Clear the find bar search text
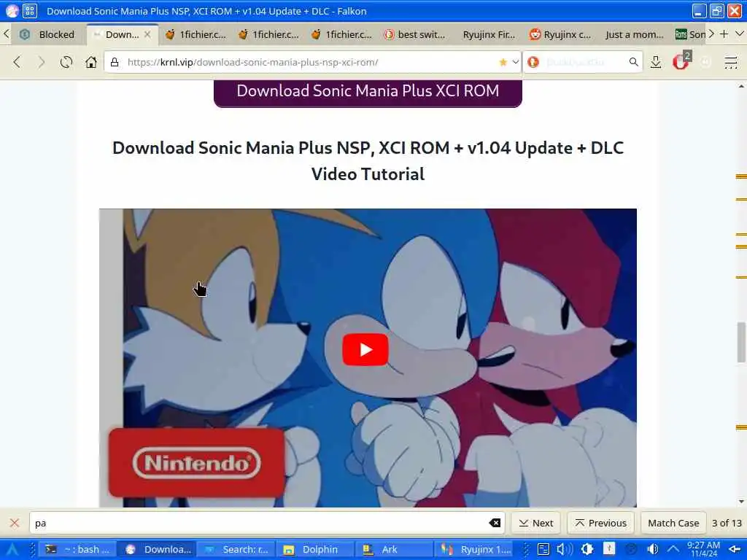This screenshot has height=560, width=747. click(x=495, y=523)
